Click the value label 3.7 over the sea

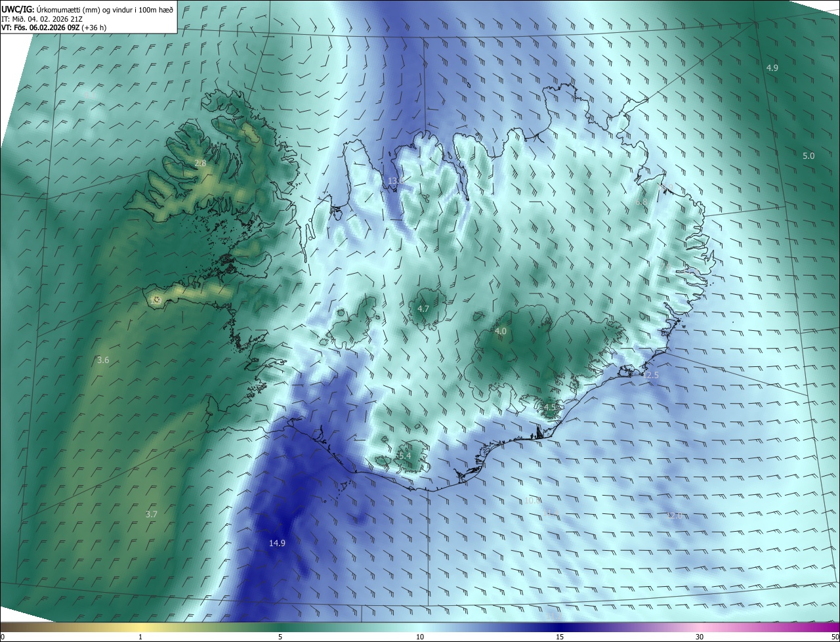click(x=152, y=514)
